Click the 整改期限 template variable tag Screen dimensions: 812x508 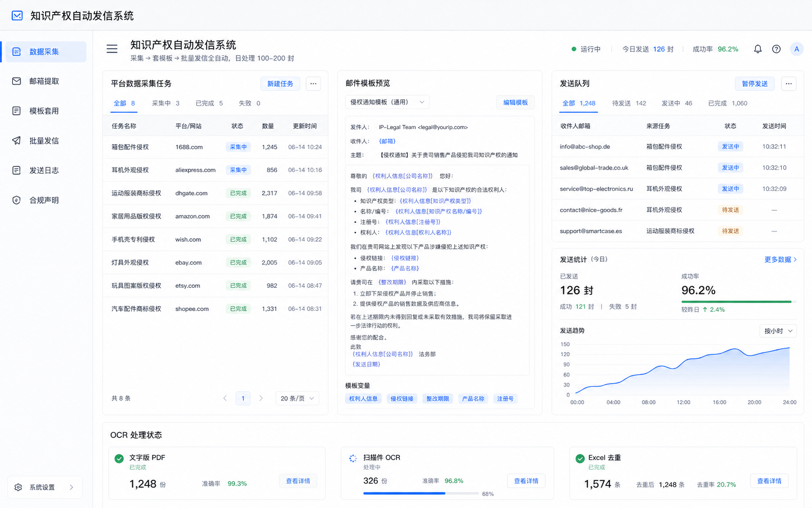[x=437, y=399]
